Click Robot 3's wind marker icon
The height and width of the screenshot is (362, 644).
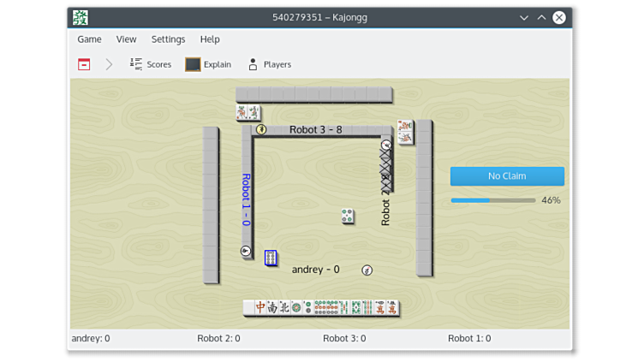coord(261,130)
